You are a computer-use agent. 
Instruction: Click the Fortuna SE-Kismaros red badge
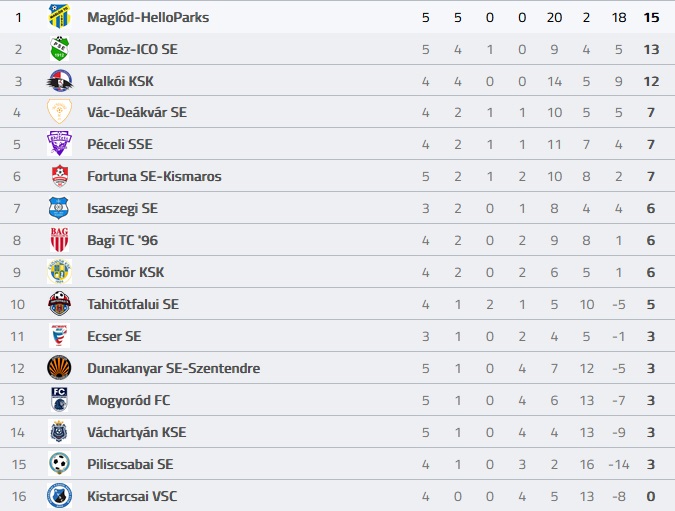59,176
